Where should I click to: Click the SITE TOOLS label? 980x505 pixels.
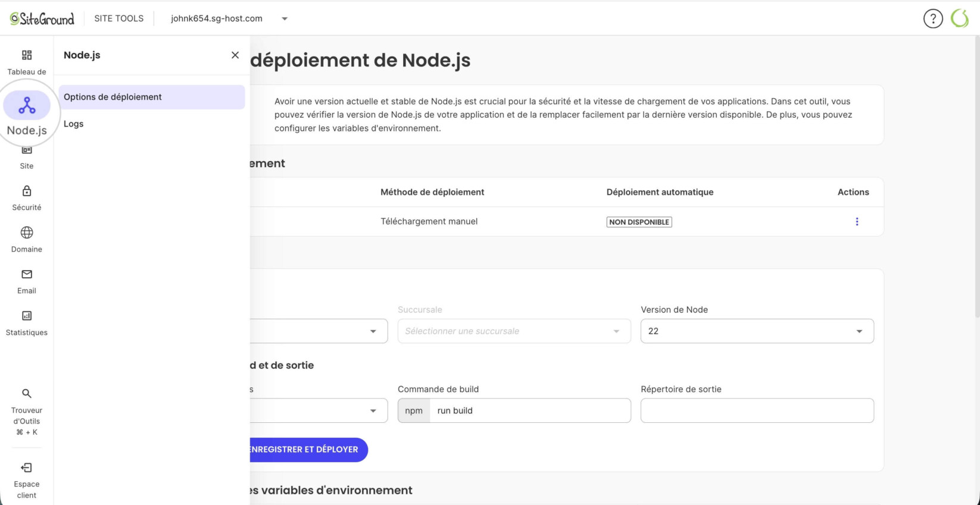click(119, 18)
